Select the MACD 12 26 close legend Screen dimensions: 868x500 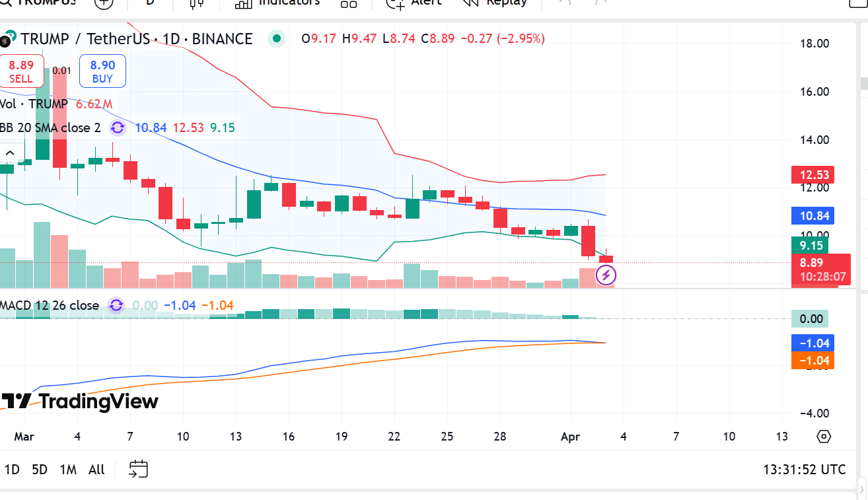point(50,305)
